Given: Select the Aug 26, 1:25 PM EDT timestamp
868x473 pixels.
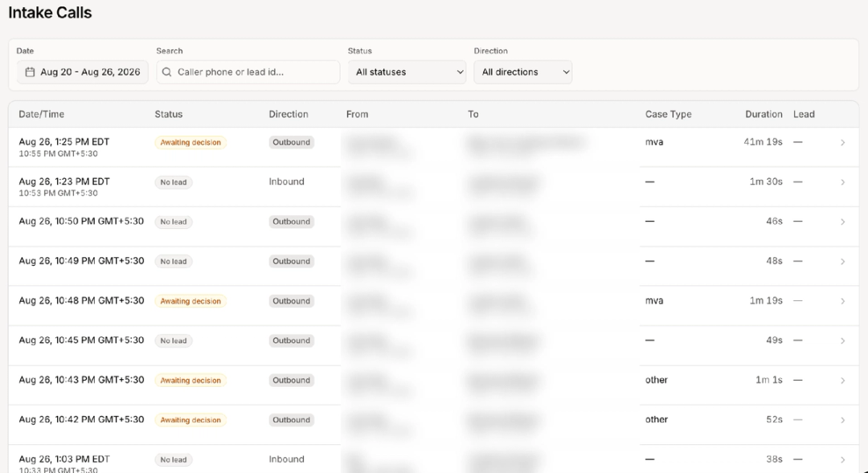Looking at the screenshot, I should (64, 141).
